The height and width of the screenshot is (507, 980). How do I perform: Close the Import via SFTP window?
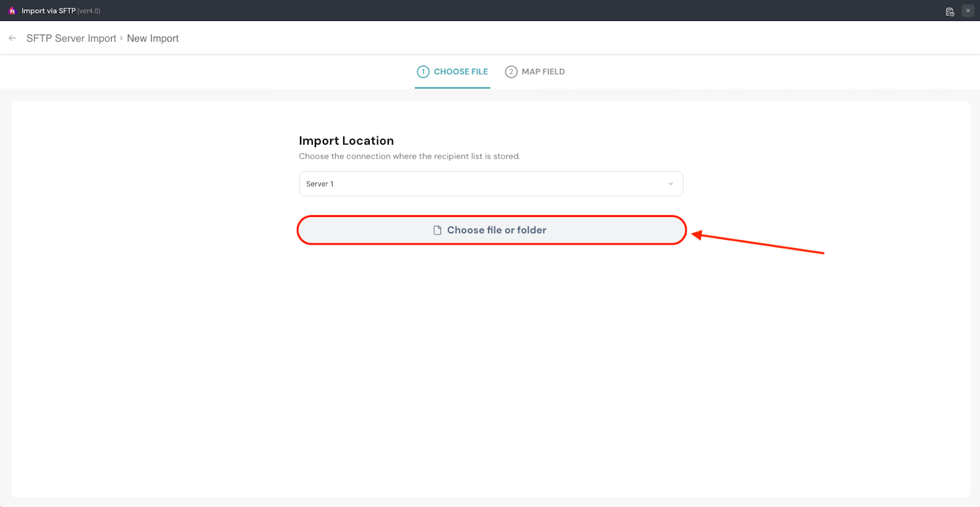point(968,10)
